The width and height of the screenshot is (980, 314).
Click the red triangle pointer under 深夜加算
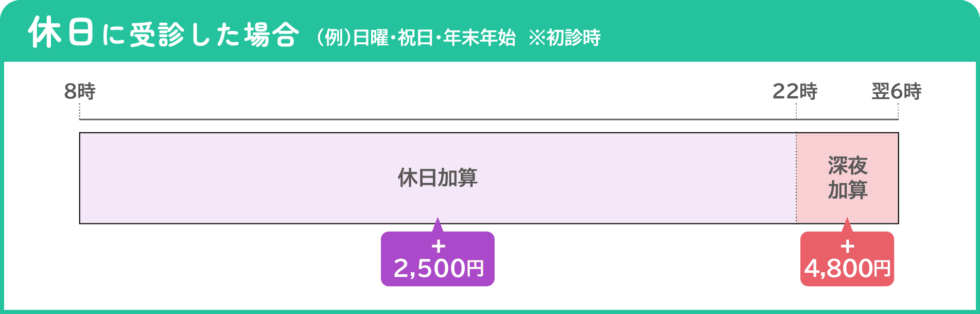tap(847, 225)
